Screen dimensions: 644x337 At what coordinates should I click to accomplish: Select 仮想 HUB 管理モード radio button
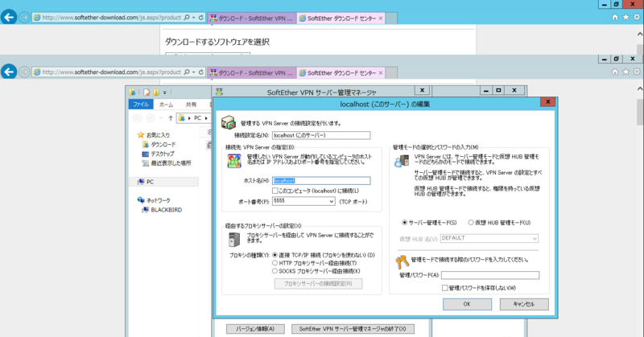click(471, 223)
